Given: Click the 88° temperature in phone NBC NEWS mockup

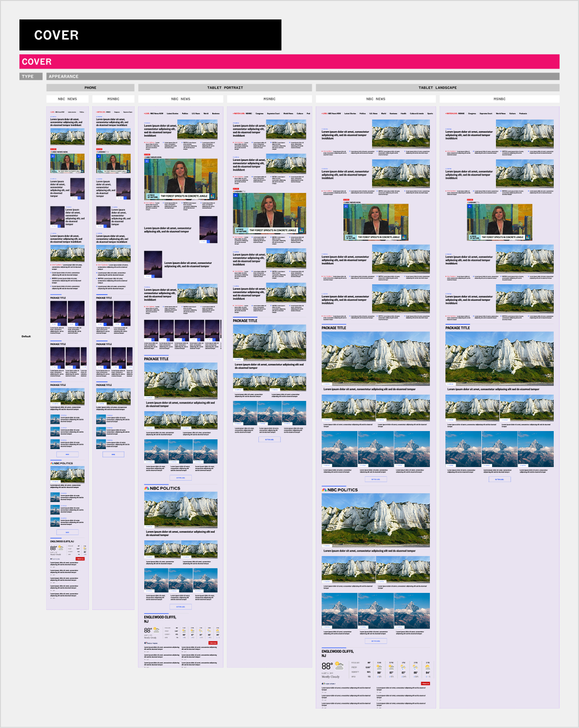Looking at the screenshot, I should [x=53, y=548].
